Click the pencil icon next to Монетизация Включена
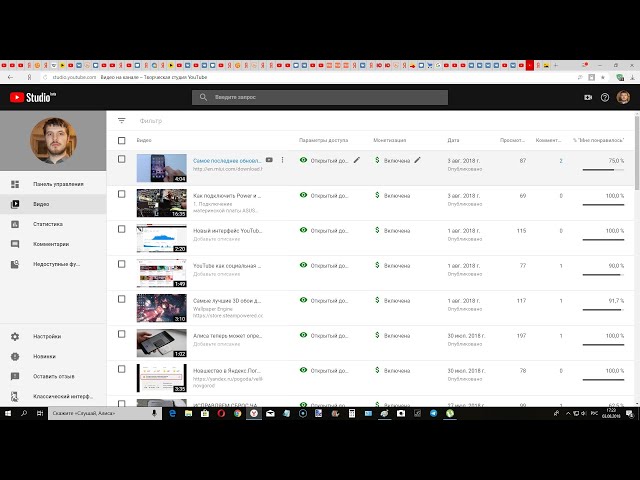The height and width of the screenshot is (480, 640). click(x=418, y=160)
